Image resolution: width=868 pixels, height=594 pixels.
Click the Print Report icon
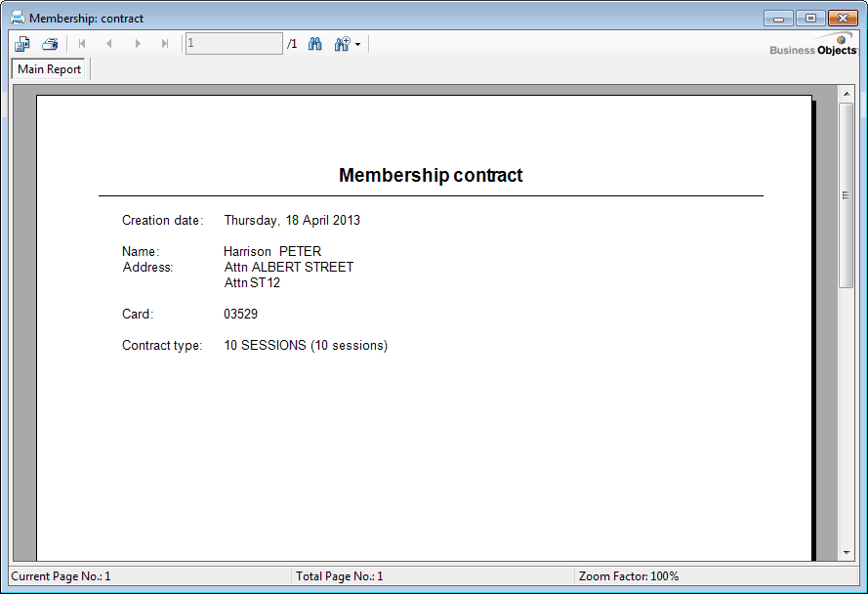(x=50, y=44)
